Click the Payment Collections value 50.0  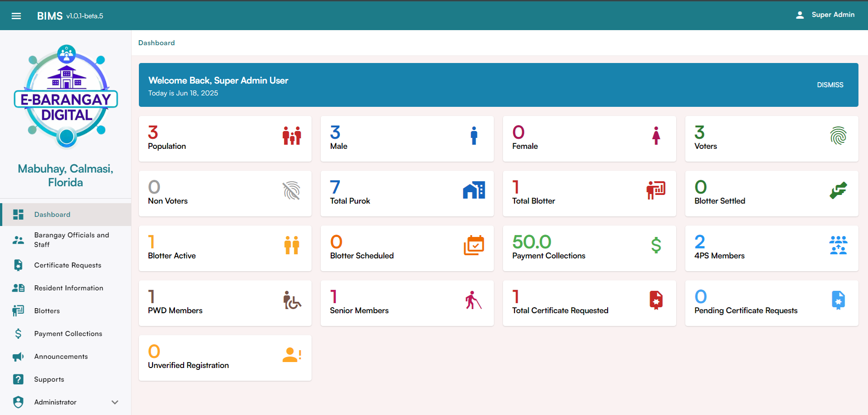(x=532, y=242)
